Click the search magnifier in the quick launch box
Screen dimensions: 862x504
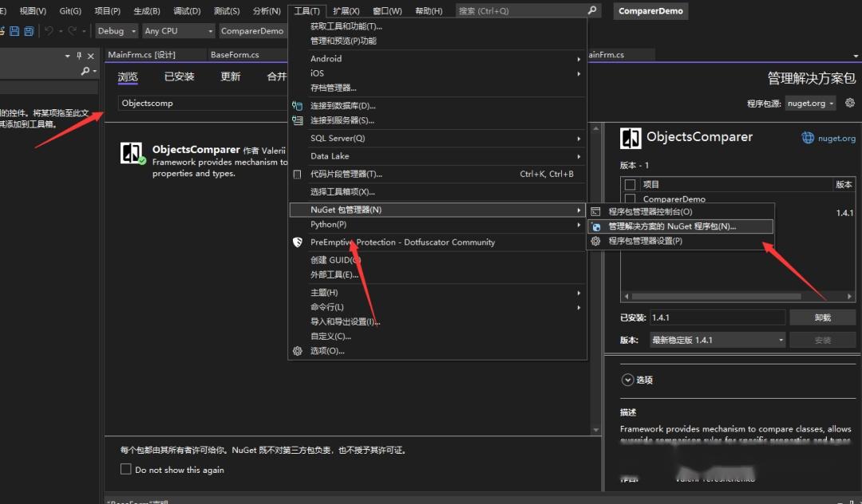(591, 10)
